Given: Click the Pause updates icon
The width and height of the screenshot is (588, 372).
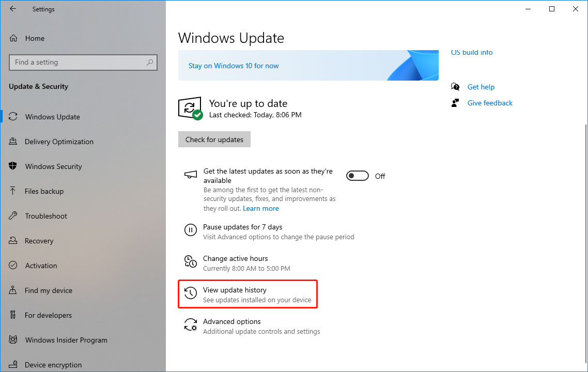Looking at the screenshot, I should click(190, 229).
